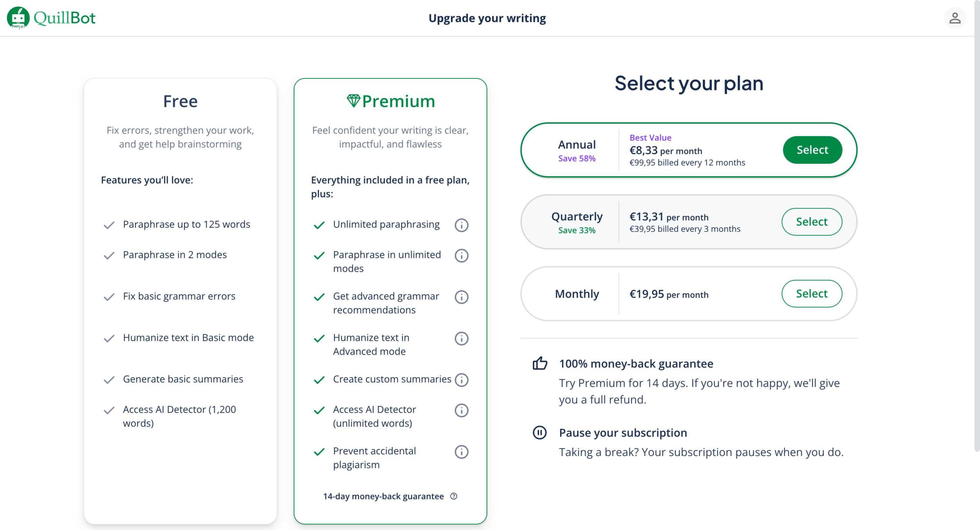Viewport: 980px width, 530px height.
Task: Open the user account icon
Action: [954, 17]
